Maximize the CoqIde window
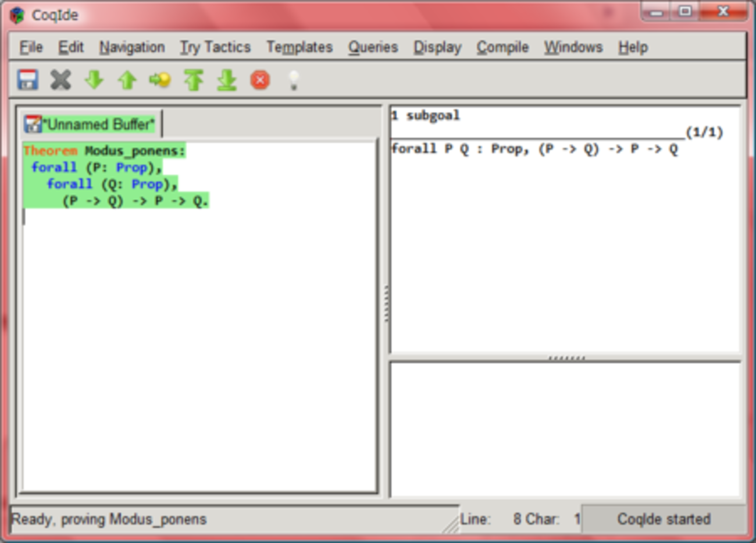The width and height of the screenshot is (756, 543). point(686,12)
